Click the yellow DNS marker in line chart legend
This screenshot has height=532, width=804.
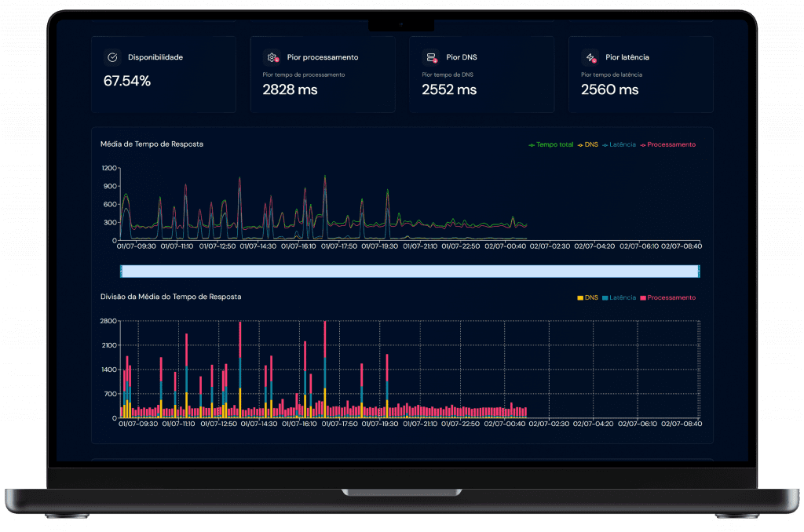[x=581, y=144]
